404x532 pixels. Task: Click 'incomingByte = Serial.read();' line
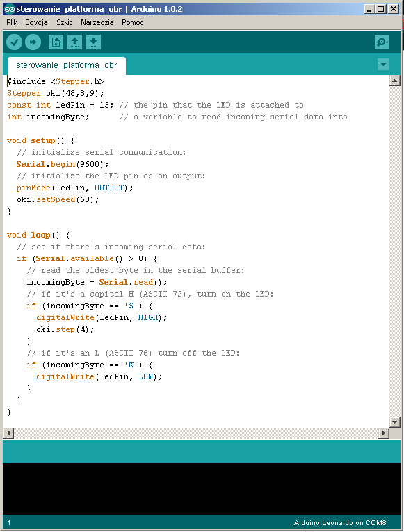click(x=97, y=282)
